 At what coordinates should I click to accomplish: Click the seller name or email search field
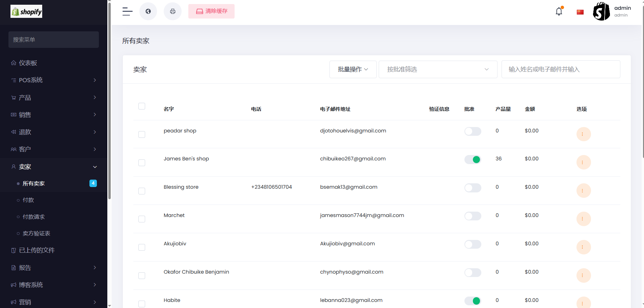pos(561,69)
